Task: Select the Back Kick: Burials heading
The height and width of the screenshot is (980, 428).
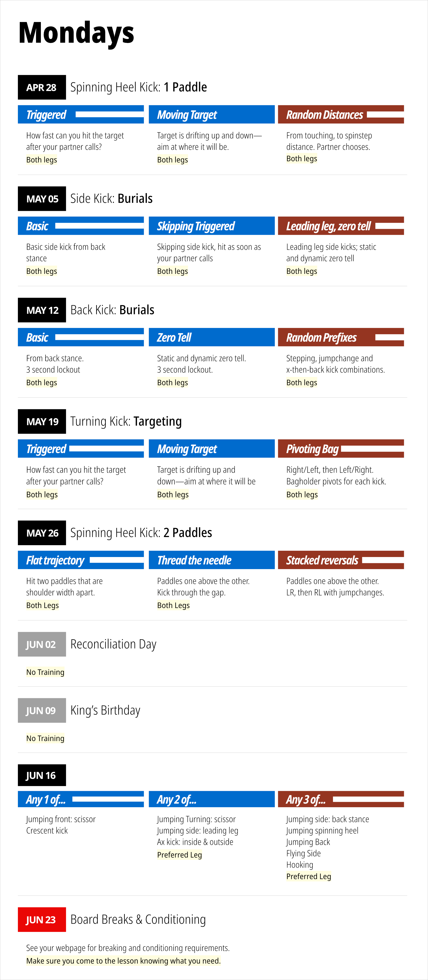Action: pyautogui.click(x=112, y=310)
